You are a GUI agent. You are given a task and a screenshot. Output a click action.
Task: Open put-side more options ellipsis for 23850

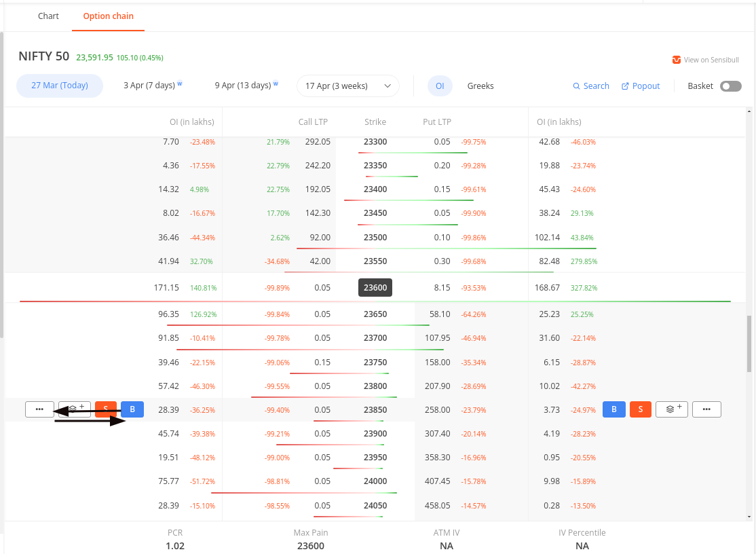pos(706,409)
